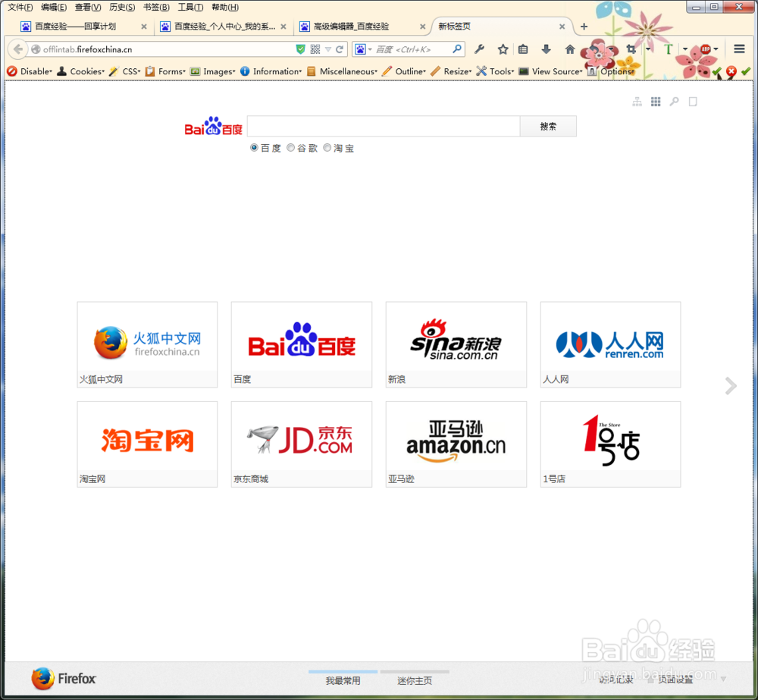Close the 新标签页 tab
Screen dimensions: 758x700
click(x=562, y=27)
